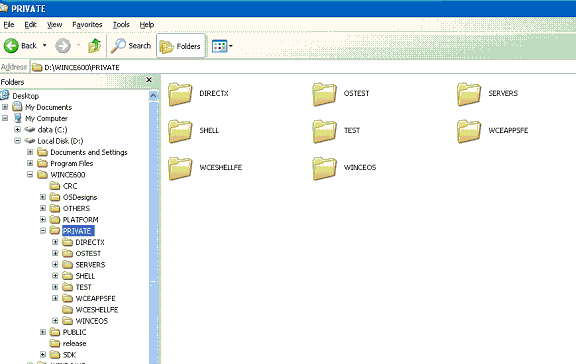Select Program Files folder in tree
The height and width of the screenshot is (364, 576).
[x=72, y=163]
